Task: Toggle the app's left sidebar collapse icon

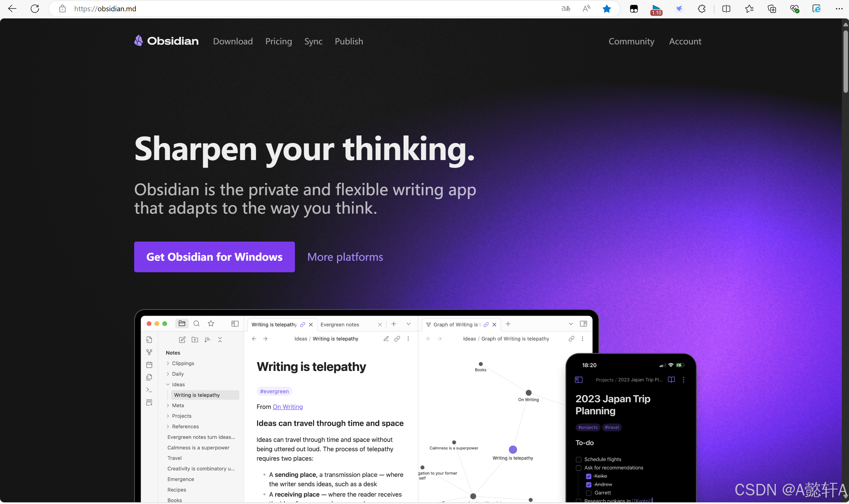Action: tap(235, 323)
